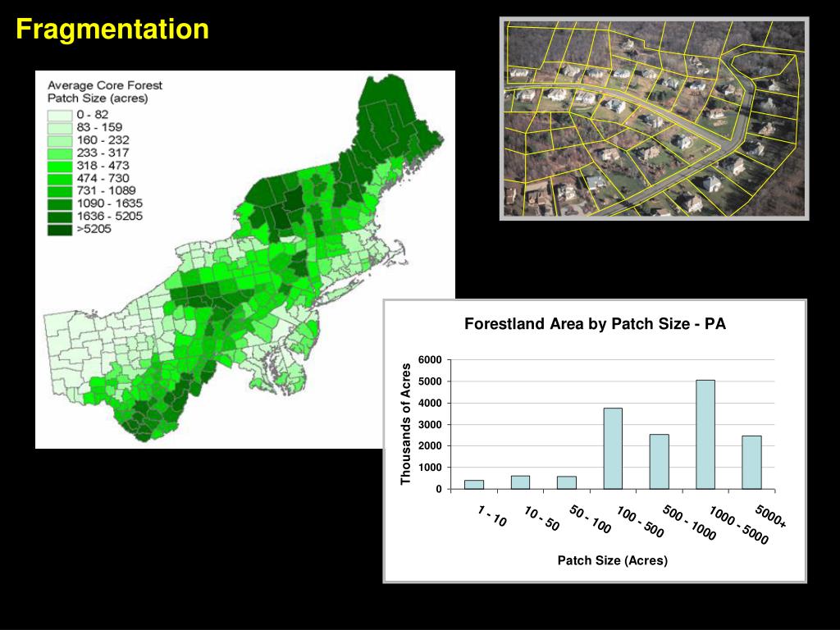Click the >5205 legend color swatch

(x=59, y=230)
